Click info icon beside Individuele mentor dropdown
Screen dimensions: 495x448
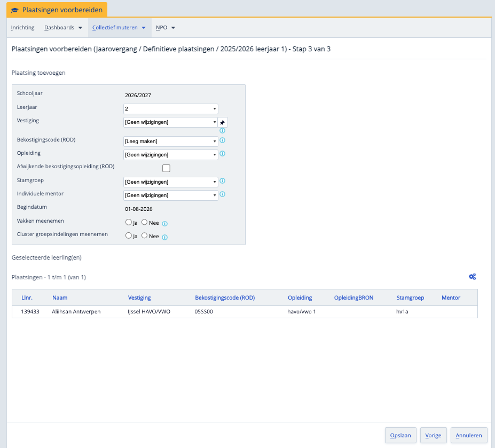pos(222,194)
